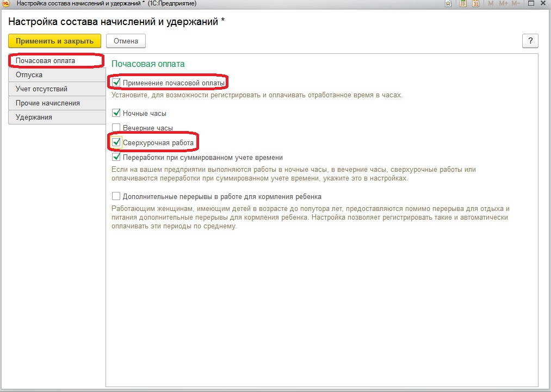The image size is (551, 392).
Task: Close the window with the X
Action: [543, 3]
